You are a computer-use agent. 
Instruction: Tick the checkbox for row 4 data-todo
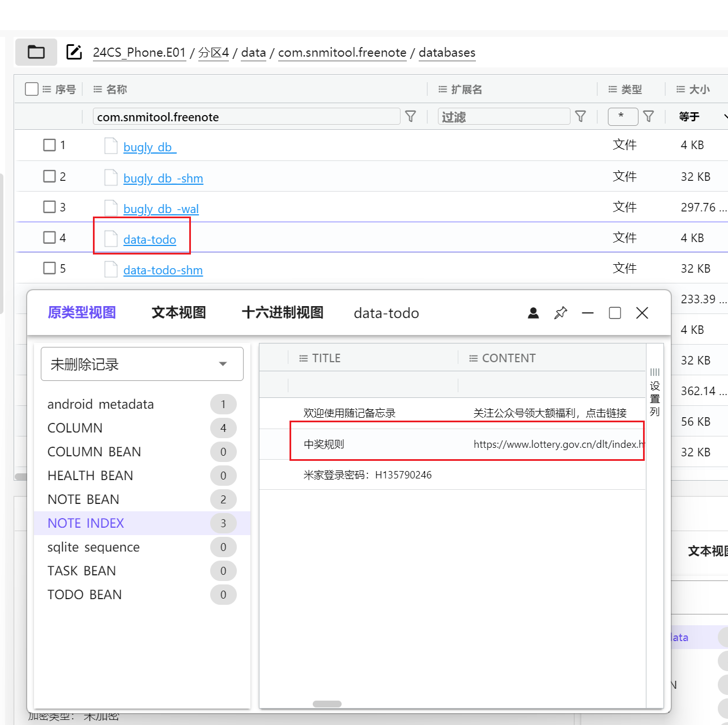(50, 238)
